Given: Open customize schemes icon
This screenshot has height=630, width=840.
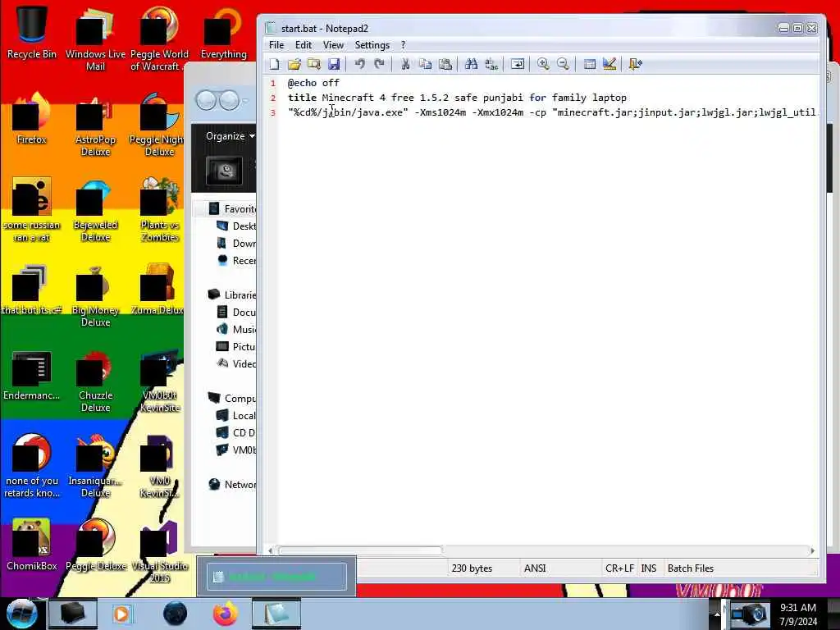Looking at the screenshot, I should 609,64.
